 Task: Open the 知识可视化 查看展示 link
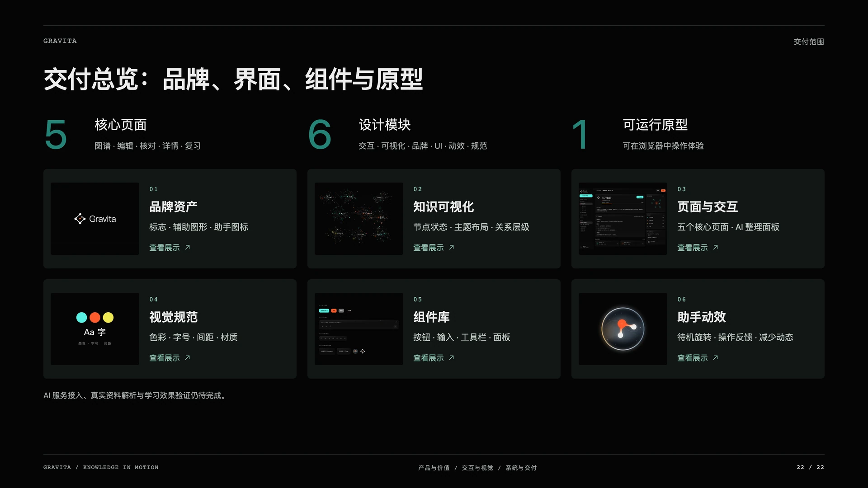point(434,248)
